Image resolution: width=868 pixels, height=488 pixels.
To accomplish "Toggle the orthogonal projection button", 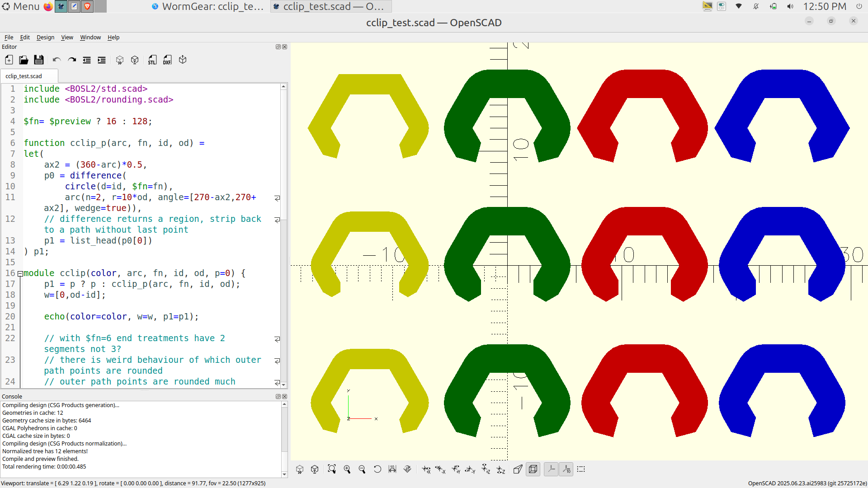I will tap(533, 469).
